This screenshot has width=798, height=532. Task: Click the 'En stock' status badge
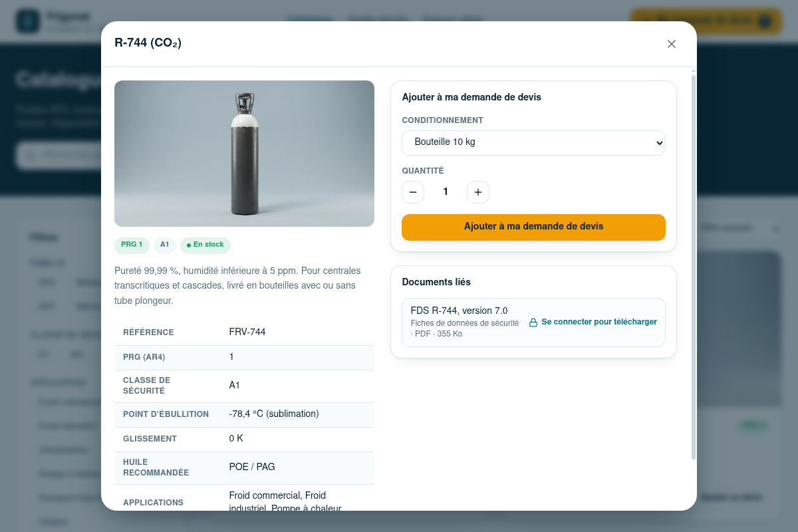[205, 245]
